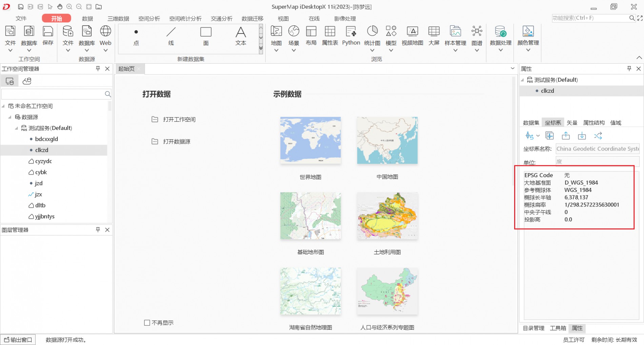Open the 输出窗口 button

tap(18, 340)
